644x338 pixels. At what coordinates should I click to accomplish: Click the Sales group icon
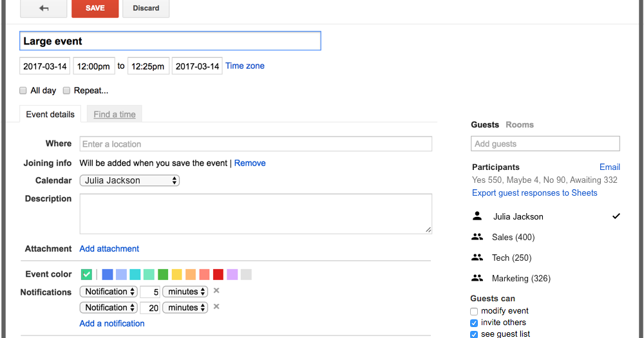477,237
